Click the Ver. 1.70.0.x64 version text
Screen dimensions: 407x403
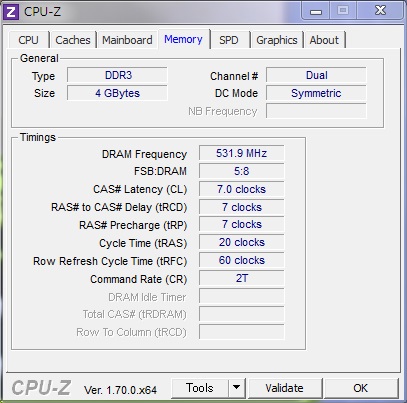click(120, 390)
